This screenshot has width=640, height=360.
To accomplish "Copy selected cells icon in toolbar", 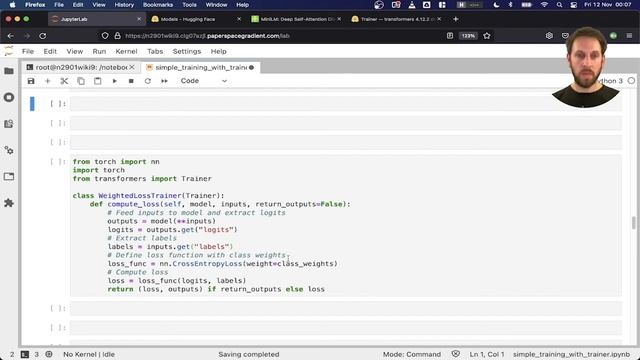I will (81, 81).
